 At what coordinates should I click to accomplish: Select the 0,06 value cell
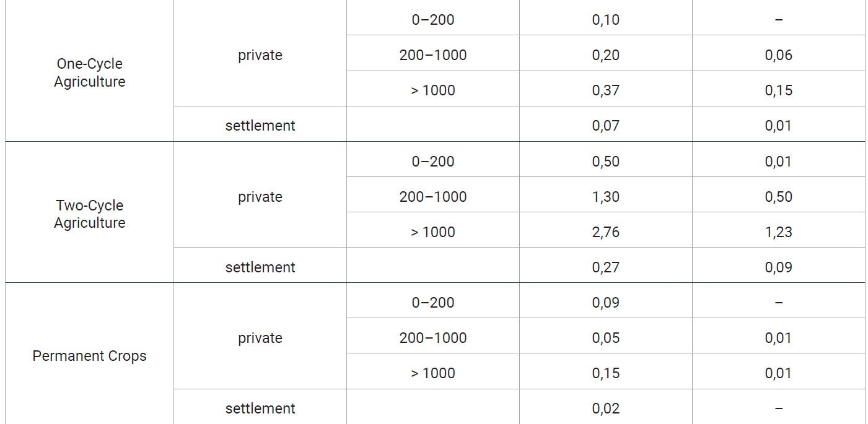coord(779,55)
